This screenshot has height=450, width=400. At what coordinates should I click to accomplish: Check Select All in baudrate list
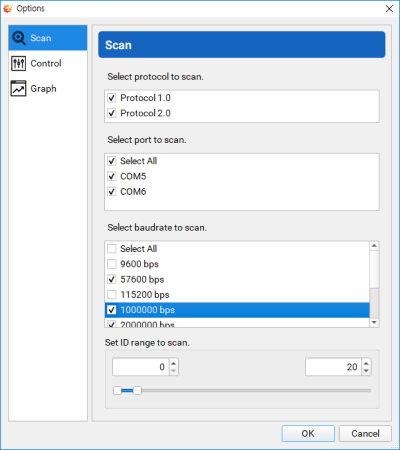click(112, 249)
